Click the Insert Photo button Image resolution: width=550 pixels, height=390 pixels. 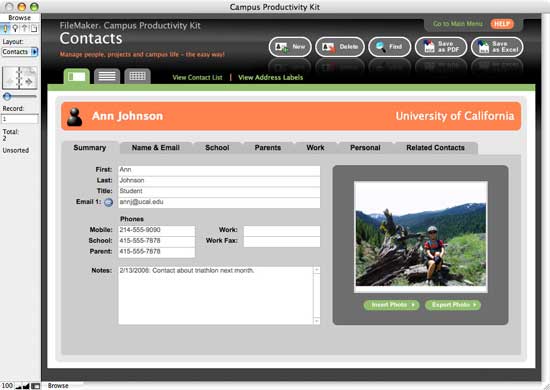[x=391, y=305]
